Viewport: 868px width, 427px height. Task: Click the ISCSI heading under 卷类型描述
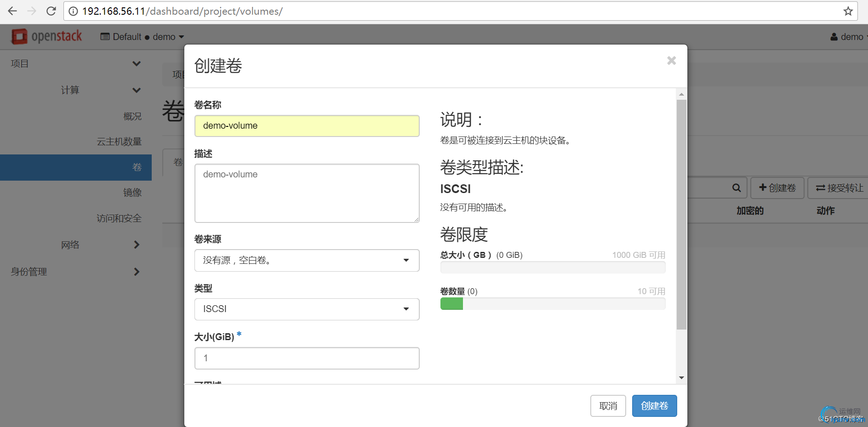(456, 189)
